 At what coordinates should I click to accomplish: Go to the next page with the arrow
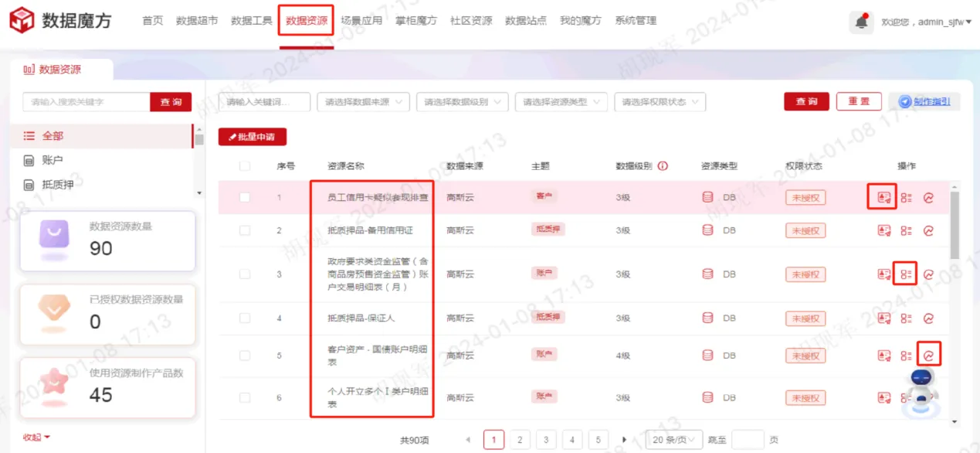(624, 440)
